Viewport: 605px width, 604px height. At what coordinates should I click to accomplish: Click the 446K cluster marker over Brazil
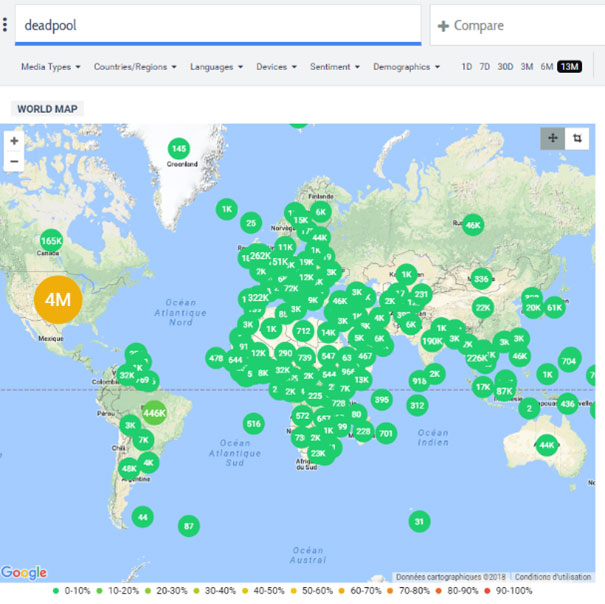point(153,412)
